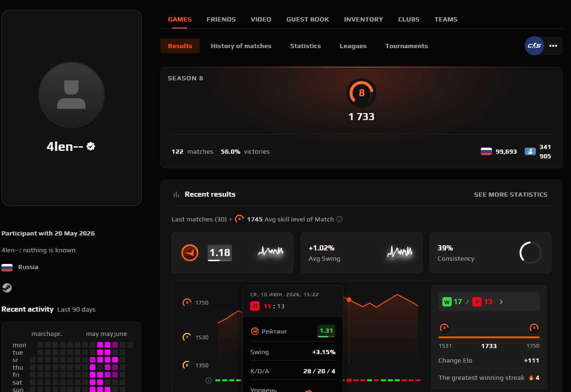Open the TEAMS tab

[446, 20]
